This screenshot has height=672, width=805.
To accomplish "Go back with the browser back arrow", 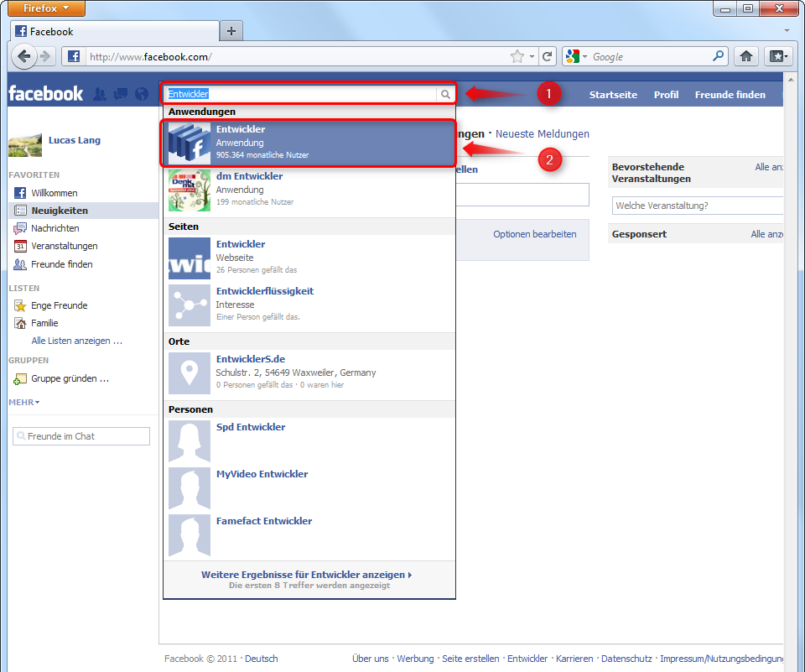I will tap(23, 56).
